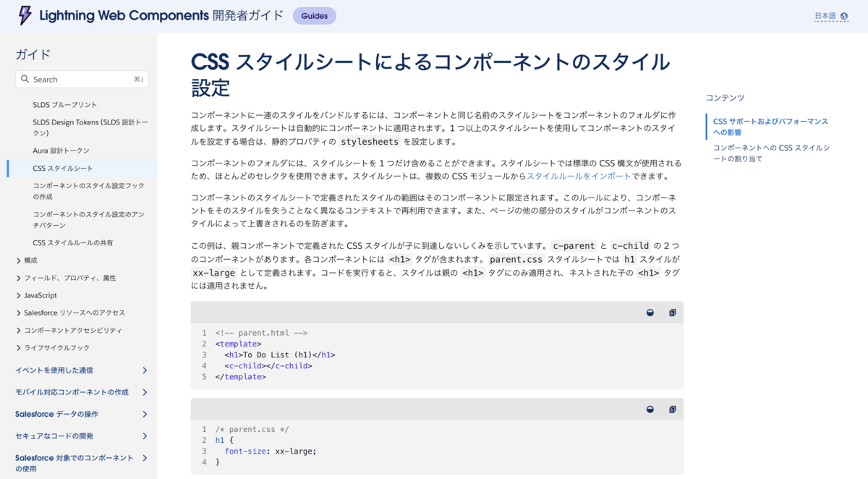
Task: Open コンポーネントのスタイル設定フックの作成 item
Action: 89,191
